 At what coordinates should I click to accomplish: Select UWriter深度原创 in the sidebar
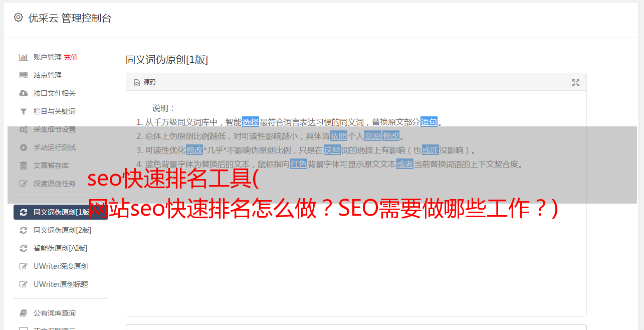pos(61,266)
